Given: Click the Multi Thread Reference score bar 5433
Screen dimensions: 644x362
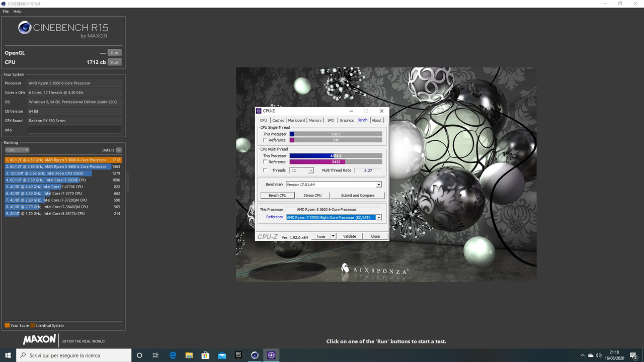Looking at the screenshot, I should tap(336, 162).
